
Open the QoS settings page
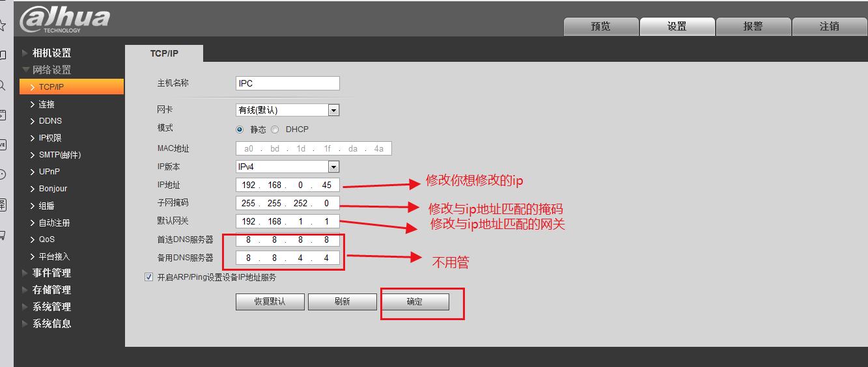click(47, 239)
